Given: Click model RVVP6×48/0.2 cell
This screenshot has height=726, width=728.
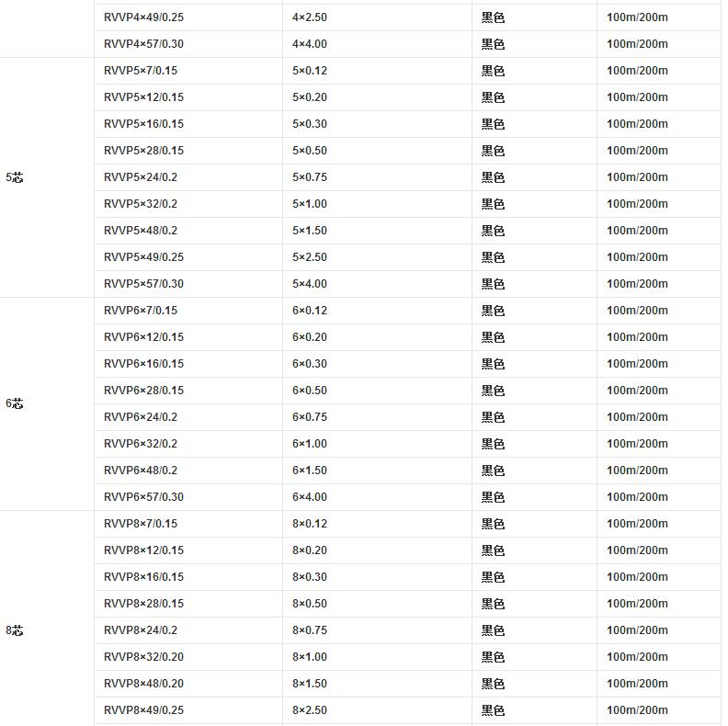Looking at the screenshot, I should (141, 471).
